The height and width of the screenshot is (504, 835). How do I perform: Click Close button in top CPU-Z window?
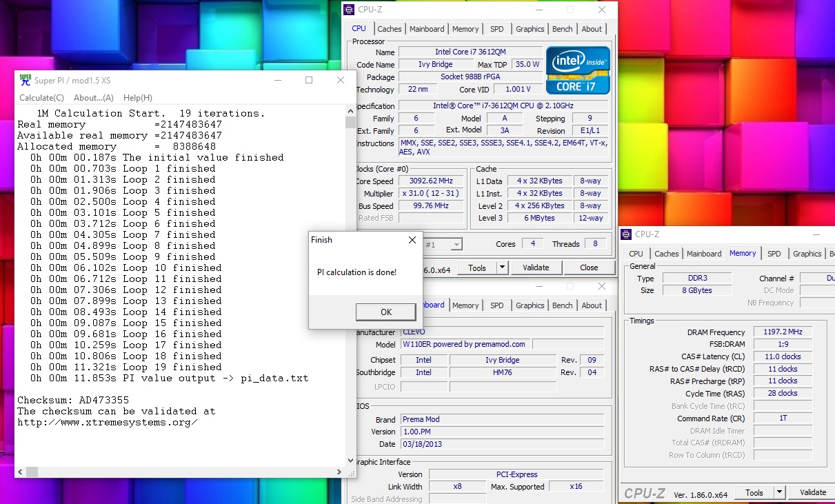(589, 268)
